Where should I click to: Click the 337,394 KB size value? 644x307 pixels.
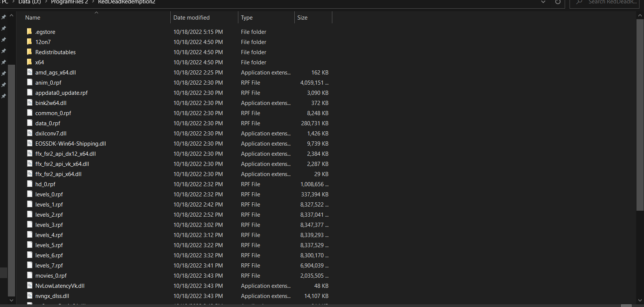pos(315,195)
